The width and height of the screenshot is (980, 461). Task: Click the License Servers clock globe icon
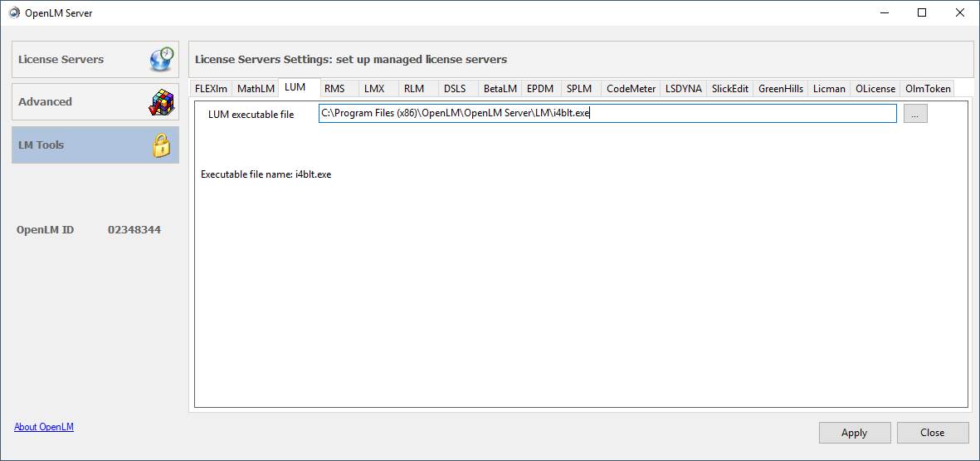click(x=161, y=60)
